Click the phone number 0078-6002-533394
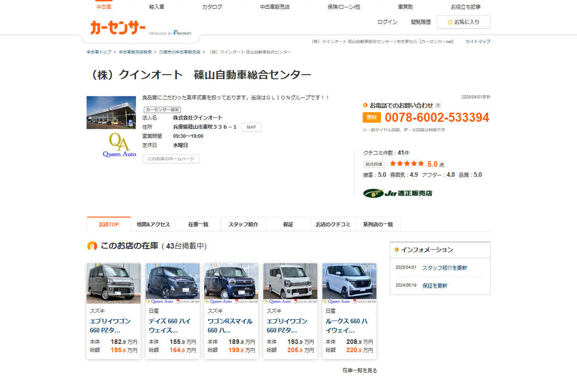 (x=437, y=118)
